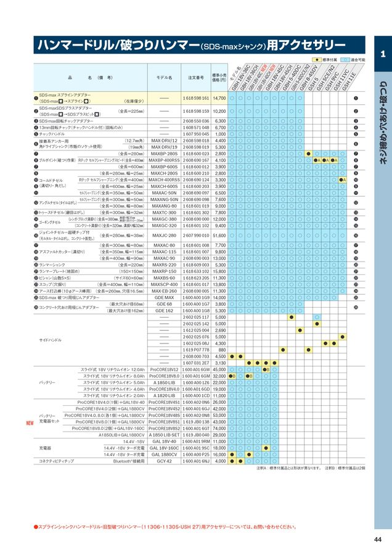Click model MAXAC-115
The height and width of the screenshot is (555, 392).
[164, 252]
